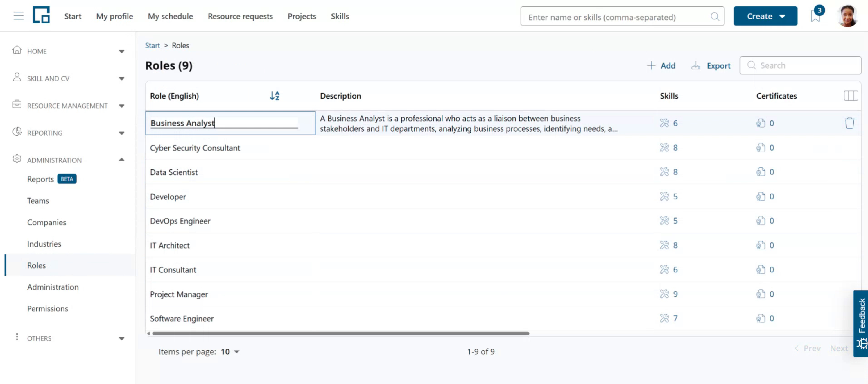Delete the Business Analyst role via trash
868x384 pixels.
[x=849, y=123]
